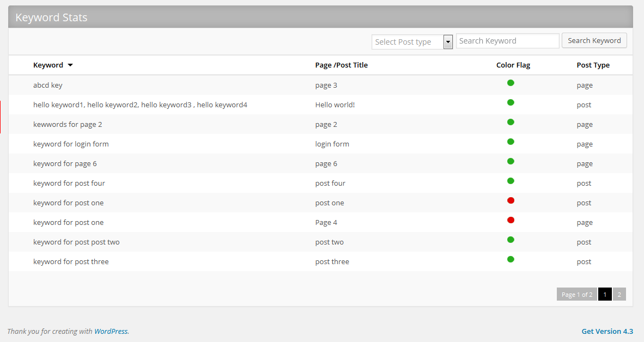This screenshot has height=342, width=644.
Task: Click the Color Flag column header
Action: [513, 65]
